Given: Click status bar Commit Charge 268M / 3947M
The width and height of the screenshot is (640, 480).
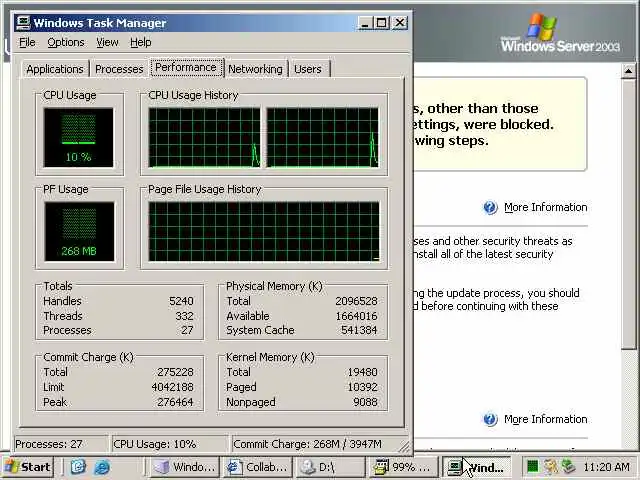Looking at the screenshot, I should click(314, 444).
